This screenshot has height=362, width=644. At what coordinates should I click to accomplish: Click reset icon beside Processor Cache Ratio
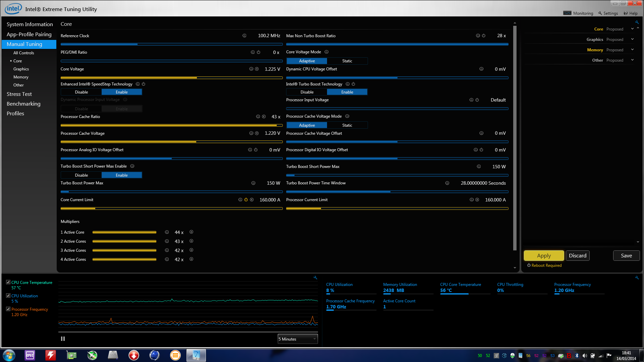point(264,117)
